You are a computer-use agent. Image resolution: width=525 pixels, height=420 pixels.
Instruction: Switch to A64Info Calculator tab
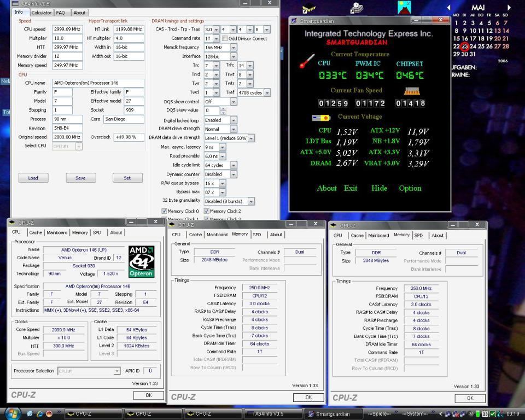point(41,13)
